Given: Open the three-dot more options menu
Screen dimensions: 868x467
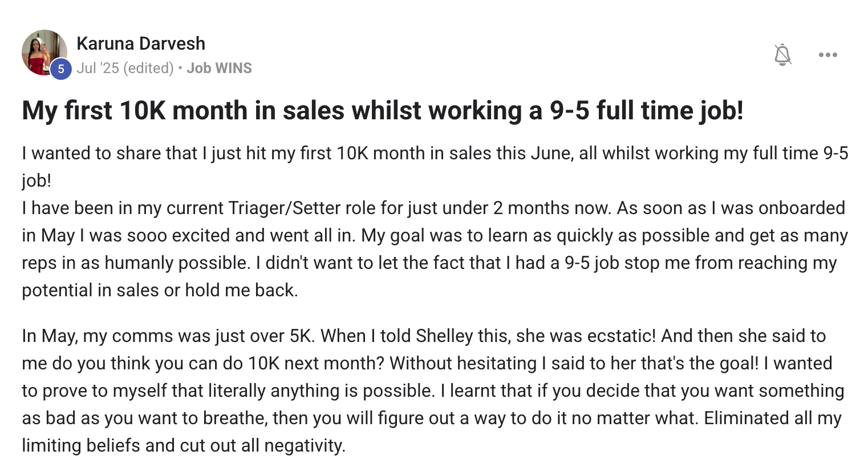Looking at the screenshot, I should point(828,55).
